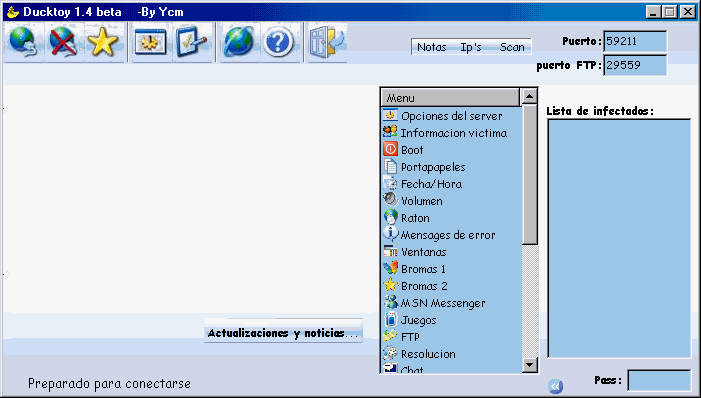Viewport: 701px width, 398px height.
Task: Click the icon beside Bromas 1
Action: pos(390,268)
